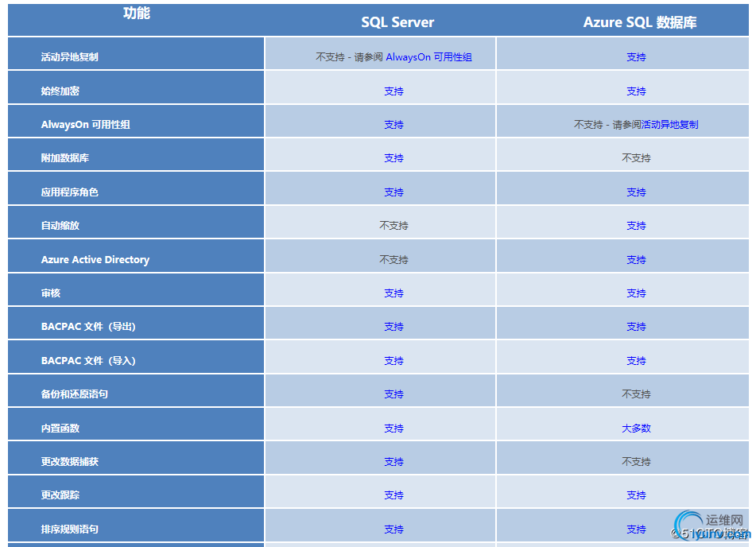756x547 pixels.
Task: Select Azure SQL 不支持 text for 附加数据库
Action: pyautogui.click(x=636, y=157)
